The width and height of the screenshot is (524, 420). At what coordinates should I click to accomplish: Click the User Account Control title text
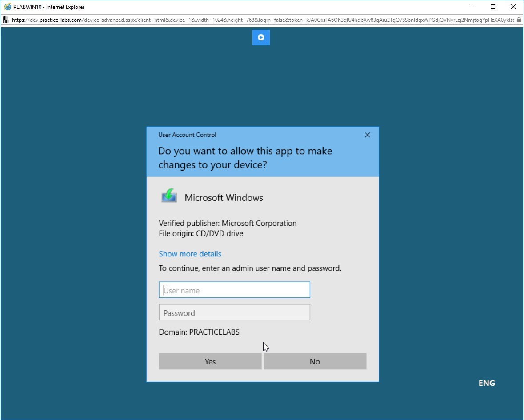pos(187,135)
